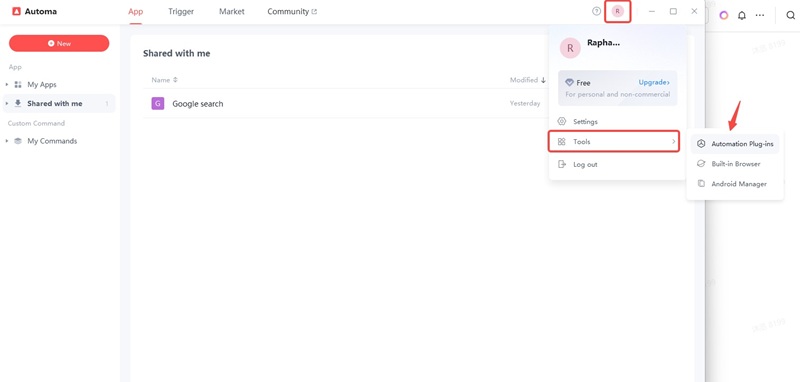Viewport: 800px width, 382px height.
Task: Click the Community external link icon
Action: (x=314, y=12)
